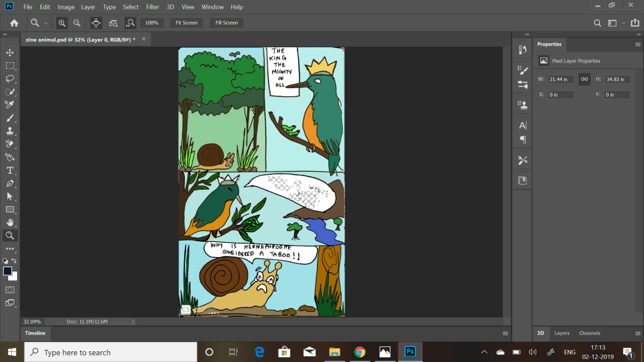Toggle Quick Mask mode
The image size is (644, 362).
10,290
